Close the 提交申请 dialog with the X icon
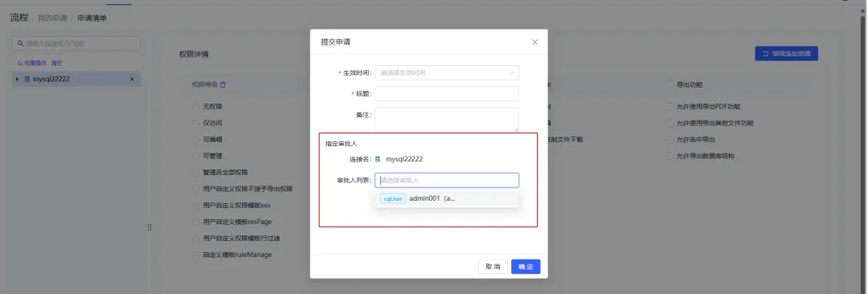 [x=534, y=42]
